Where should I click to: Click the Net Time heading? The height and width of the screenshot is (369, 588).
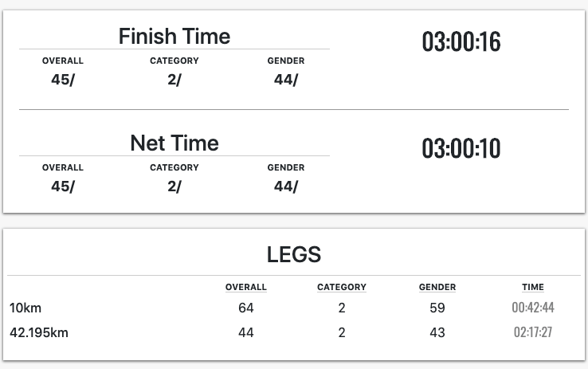tap(174, 143)
